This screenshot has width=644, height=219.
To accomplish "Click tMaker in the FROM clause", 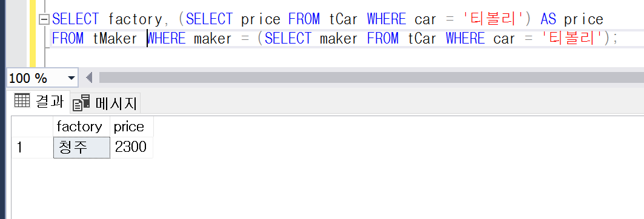I will [115, 39].
